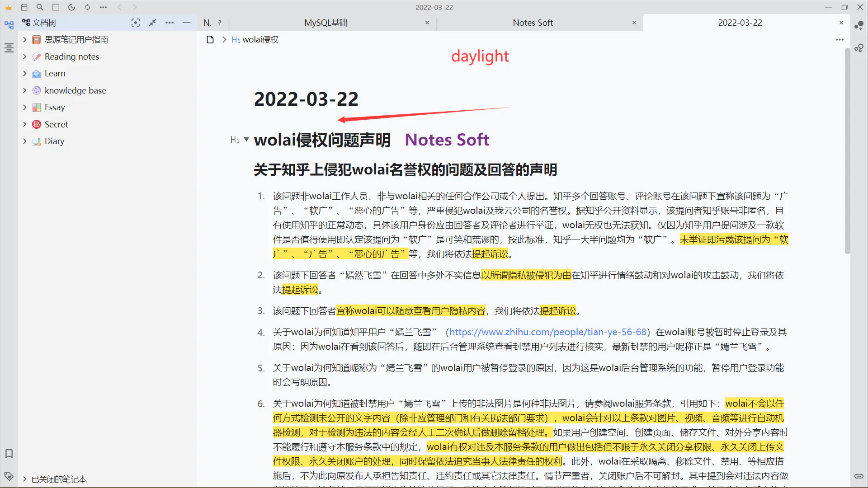Click the search magnifier icon
868x488 pixels.
tap(40, 7)
